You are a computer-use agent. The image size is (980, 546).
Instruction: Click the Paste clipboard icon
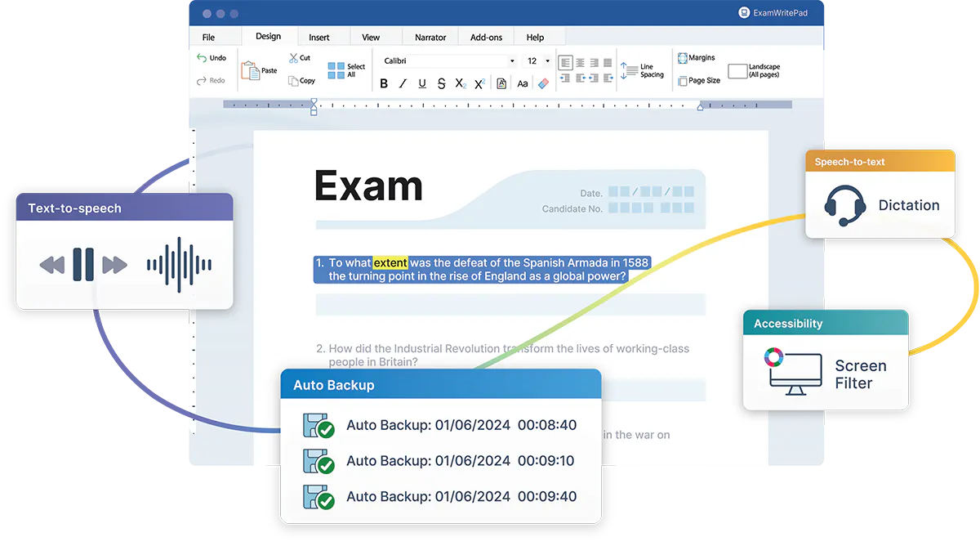[250, 70]
